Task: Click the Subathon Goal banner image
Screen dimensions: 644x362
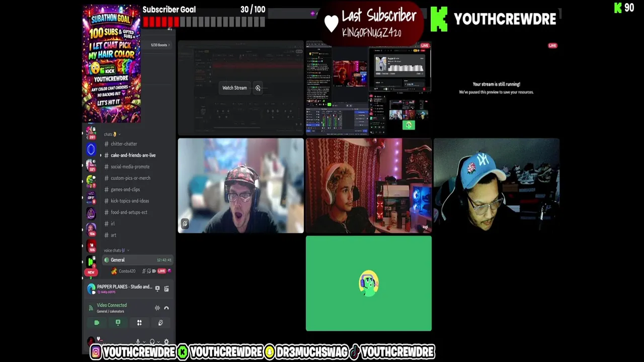Action: tap(112, 64)
